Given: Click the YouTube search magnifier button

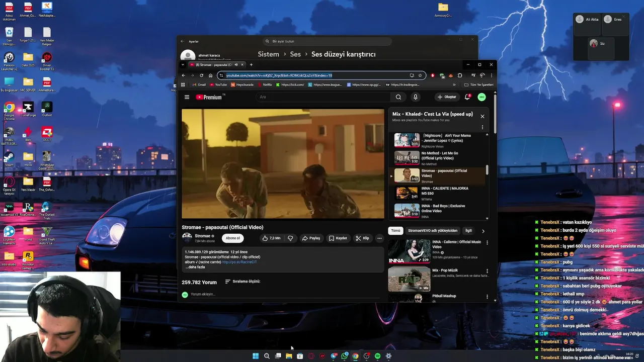Looking at the screenshot, I should pyautogui.click(x=398, y=97).
